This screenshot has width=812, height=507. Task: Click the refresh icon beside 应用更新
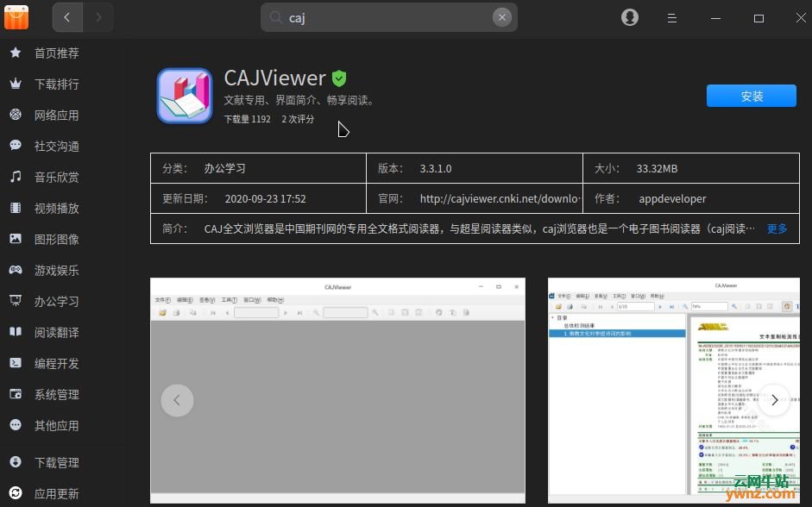tap(16, 493)
